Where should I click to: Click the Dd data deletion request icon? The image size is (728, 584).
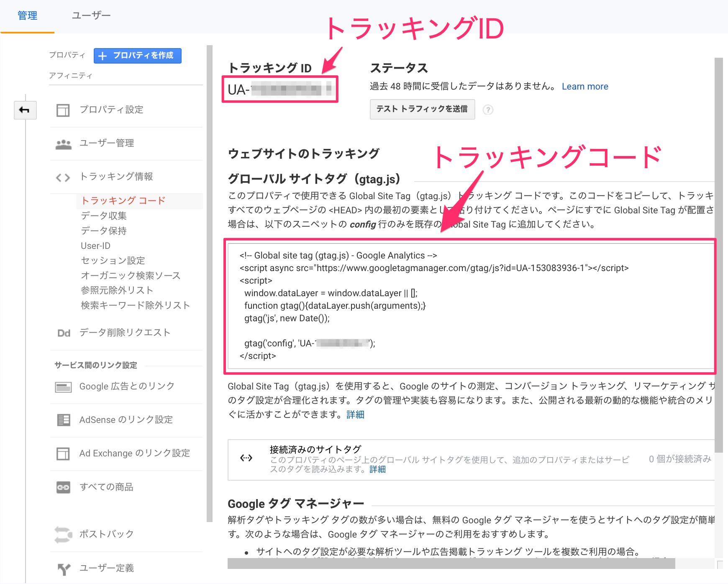(64, 333)
